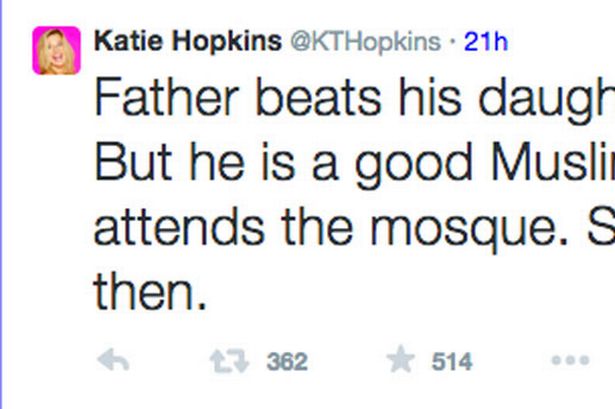Click the 362 retweet count
The width and height of the screenshot is (615, 409).
click(x=287, y=362)
